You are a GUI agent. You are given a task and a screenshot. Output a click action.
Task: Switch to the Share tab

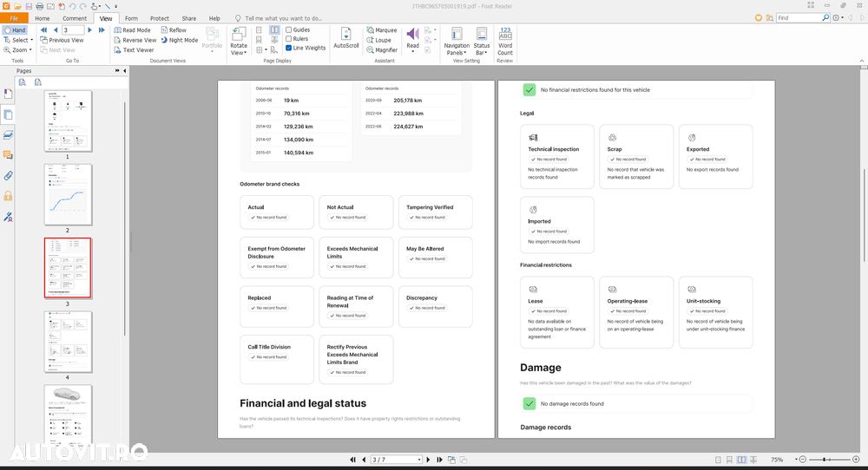(188, 18)
